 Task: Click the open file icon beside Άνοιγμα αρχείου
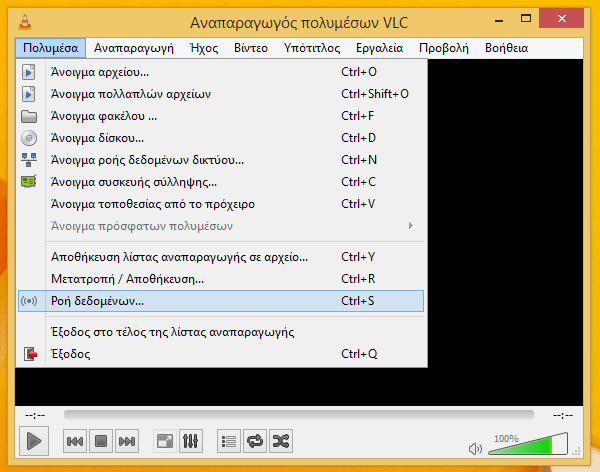point(29,72)
